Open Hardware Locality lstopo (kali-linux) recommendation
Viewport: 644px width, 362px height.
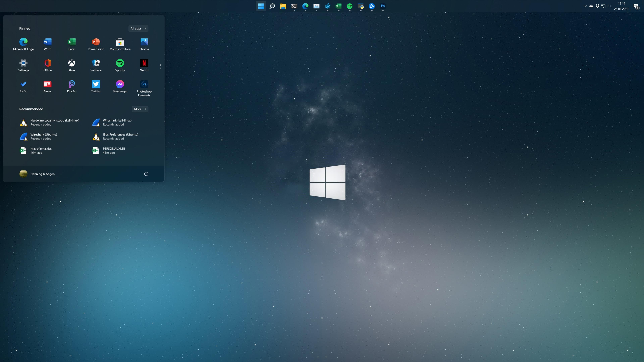point(50,122)
